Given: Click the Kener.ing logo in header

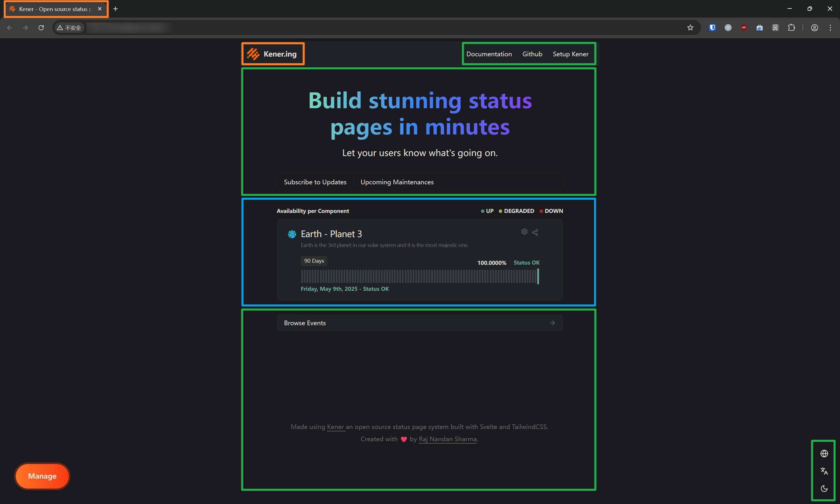Looking at the screenshot, I should click(x=272, y=54).
